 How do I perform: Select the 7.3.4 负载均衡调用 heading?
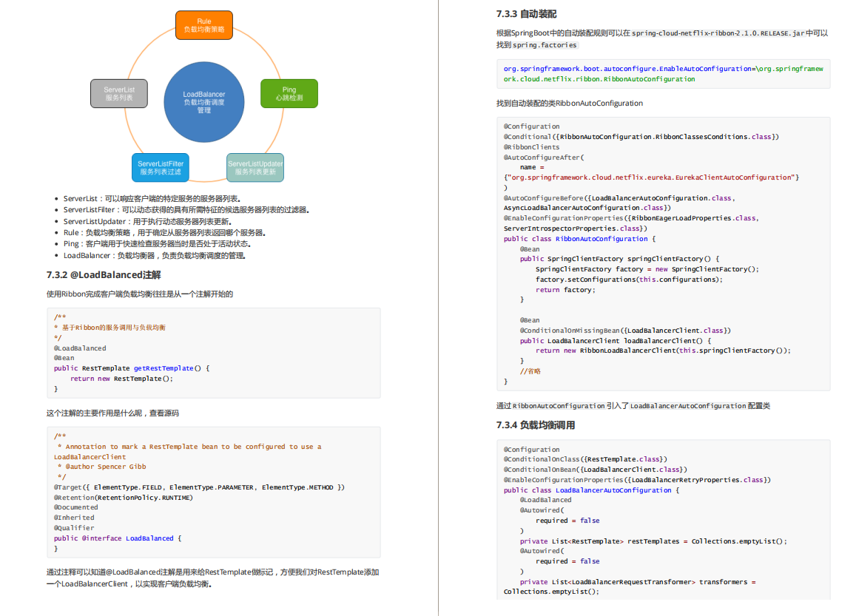(x=536, y=425)
